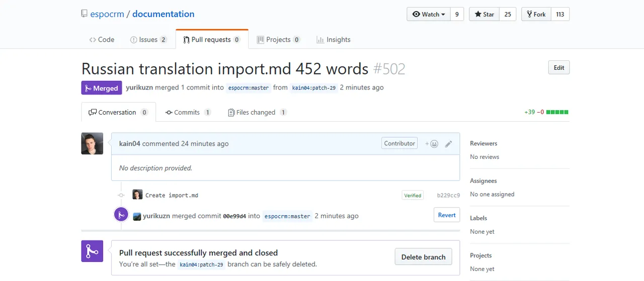Open the Pull requests tab
The height and width of the screenshot is (281, 644).
coord(212,40)
